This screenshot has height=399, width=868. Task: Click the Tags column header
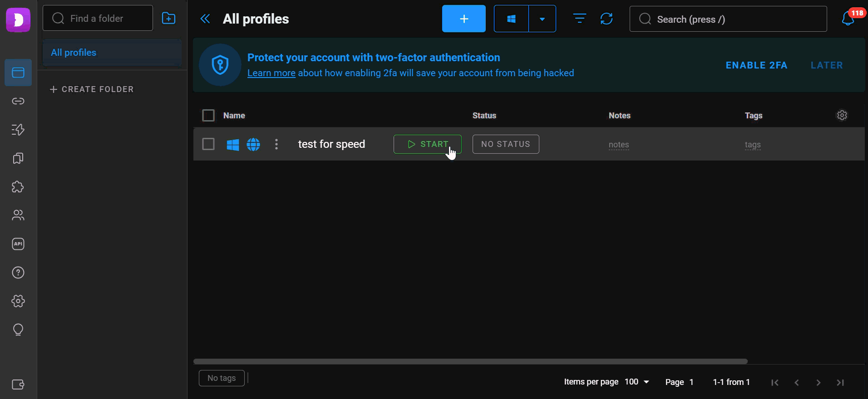click(x=754, y=116)
